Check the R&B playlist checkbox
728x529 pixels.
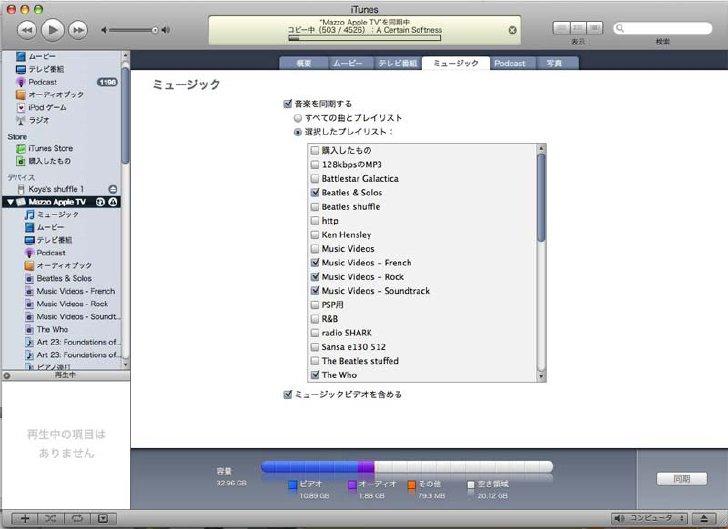click(x=315, y=319)
